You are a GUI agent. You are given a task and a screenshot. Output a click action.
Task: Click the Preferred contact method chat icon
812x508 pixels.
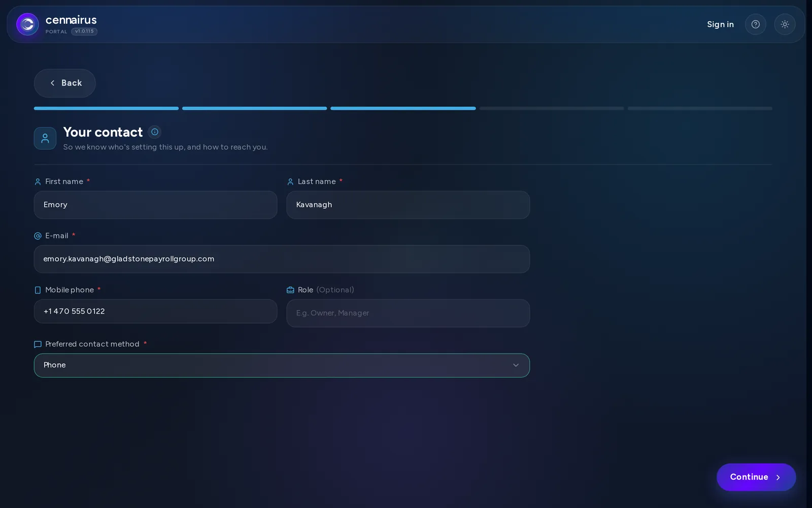[x=38, y=344]
